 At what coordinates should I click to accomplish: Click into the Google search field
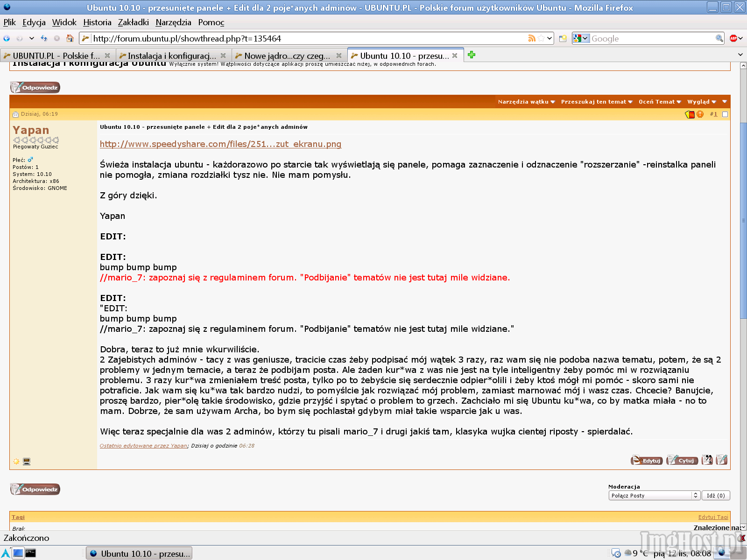[x=653, y=38]
